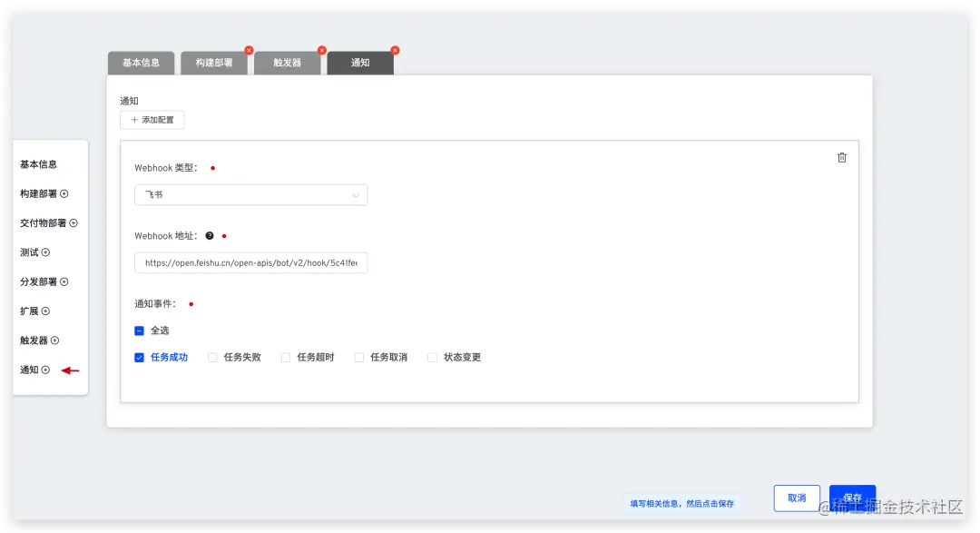
Task: Delete this webhook config via trash icon
Action: coord(842,158)
